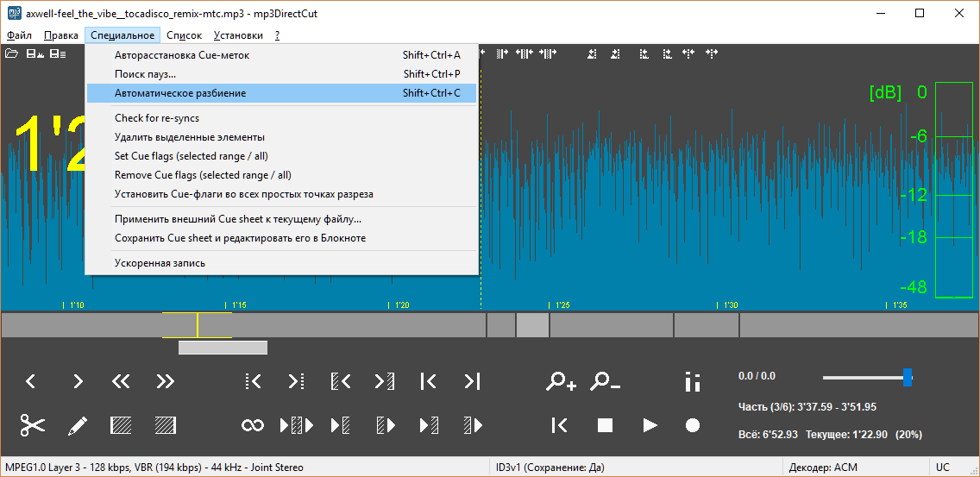980x477 pixels.
Task: Choose Авторасстановка Cue-меток from the menu
Action: [x=281, y=55]
